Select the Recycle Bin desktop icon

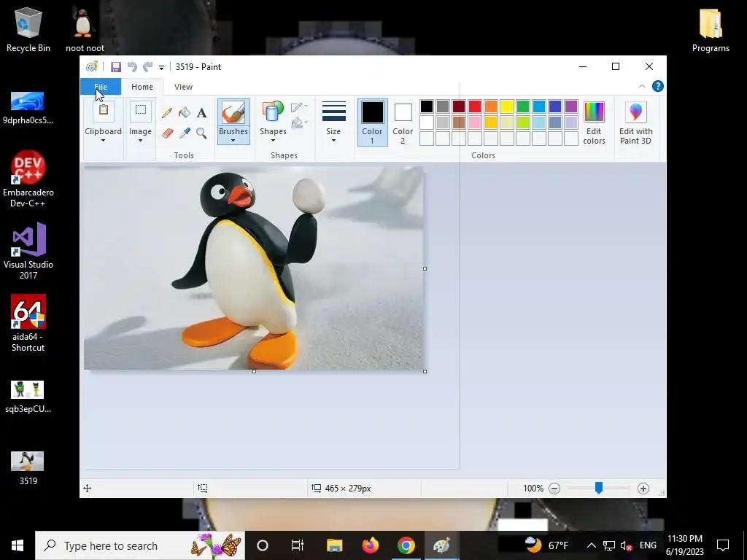28,30
